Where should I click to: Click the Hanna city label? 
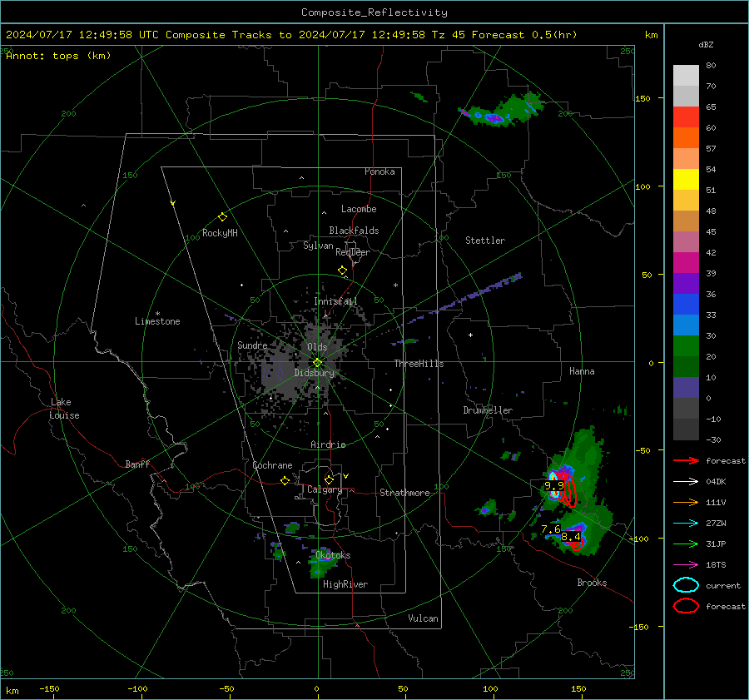click(582, 371)
